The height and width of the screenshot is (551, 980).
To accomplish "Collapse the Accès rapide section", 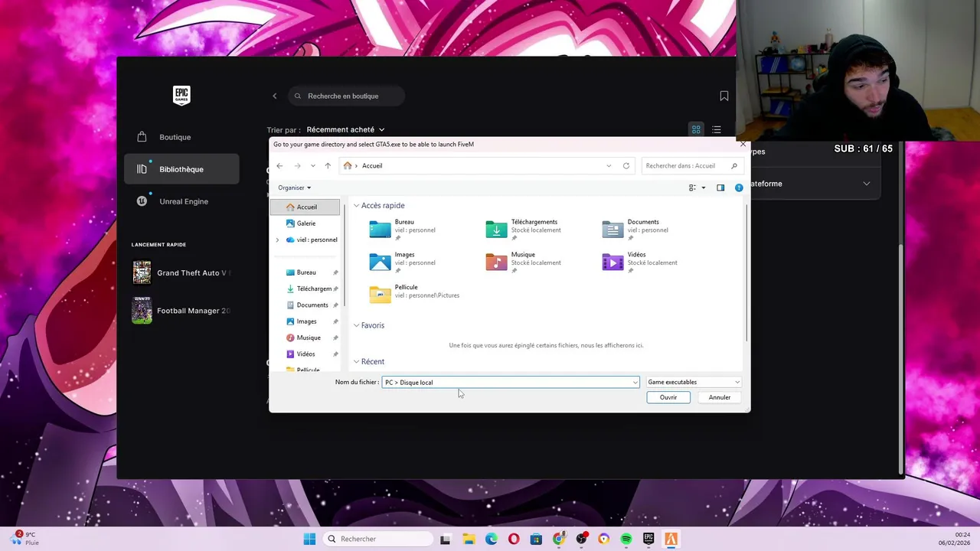I will coord(356,206).
